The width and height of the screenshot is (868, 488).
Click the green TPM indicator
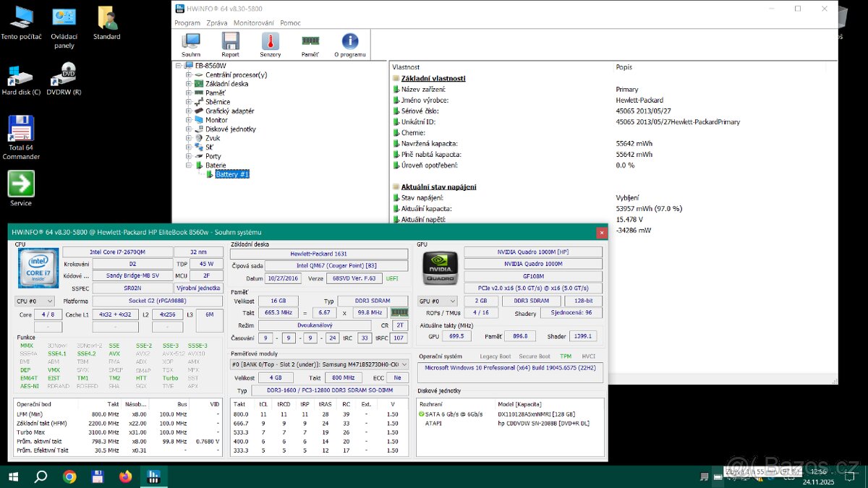(566, 356)
